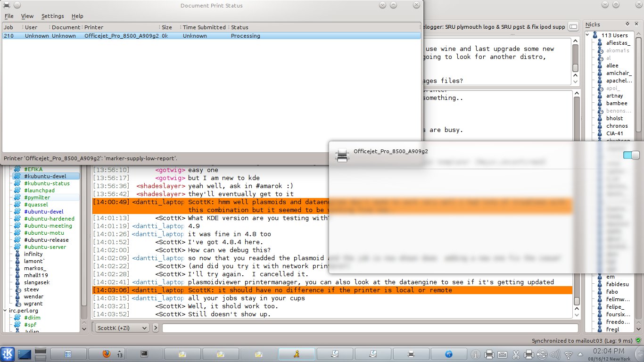Select nick afiestas_ in the Nicks list
This screenshot has height=362, width=644.
click(x=618, y=43)
